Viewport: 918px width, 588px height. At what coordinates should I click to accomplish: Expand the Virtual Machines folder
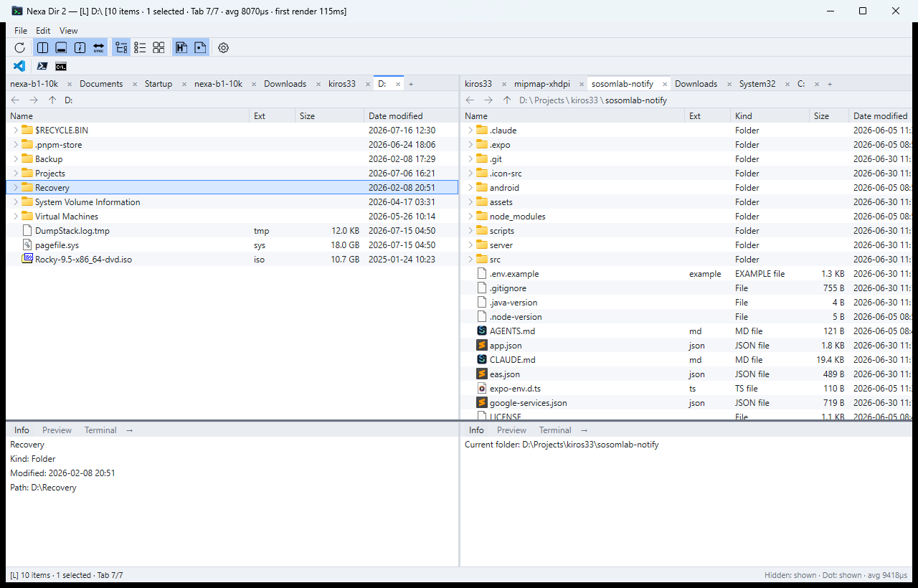tap(15, 216)
